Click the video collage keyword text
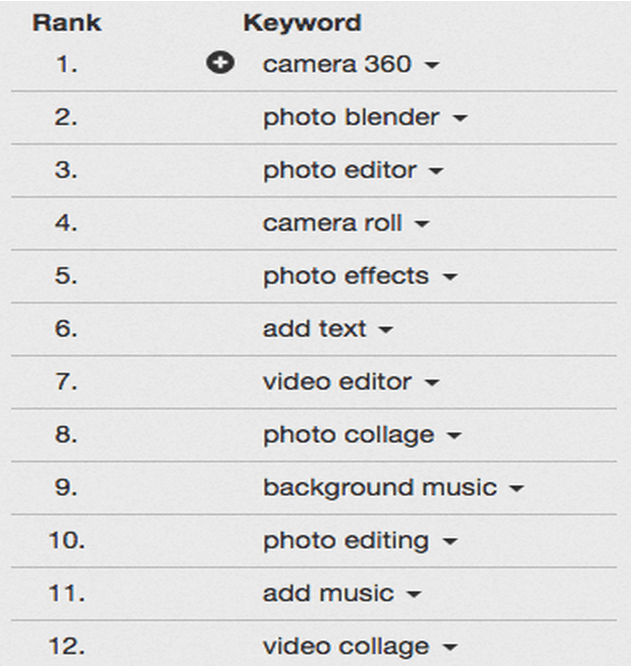Viewport: 631px width, 666px height. coord(346,646)
